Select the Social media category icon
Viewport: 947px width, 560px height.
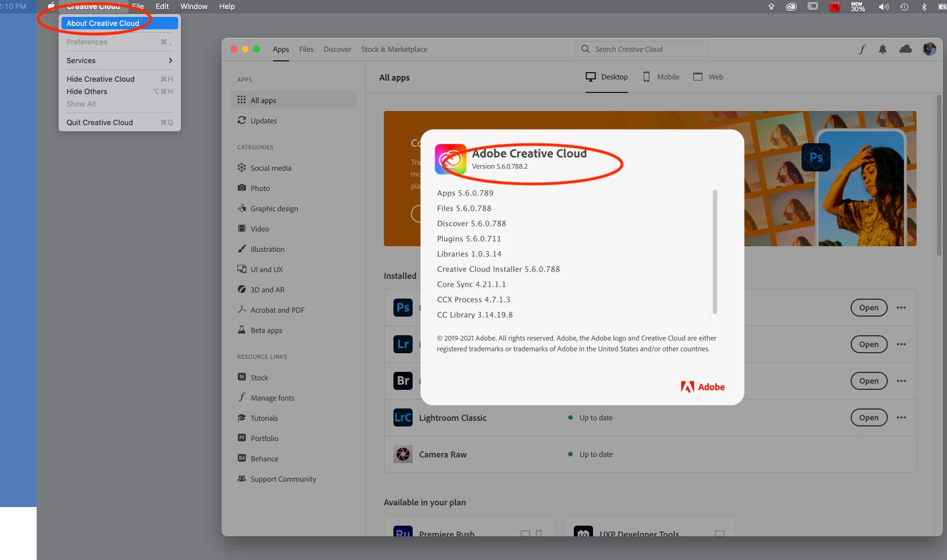(241, 167)
